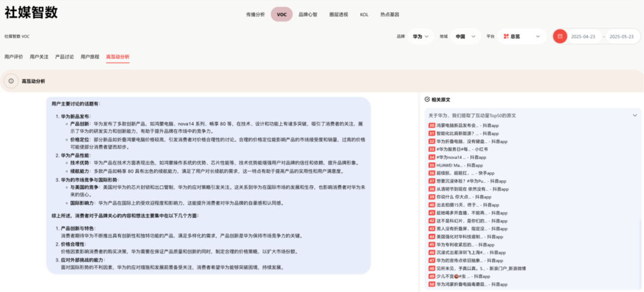
Task: Open the KOL nav tab
Action: 364,14
